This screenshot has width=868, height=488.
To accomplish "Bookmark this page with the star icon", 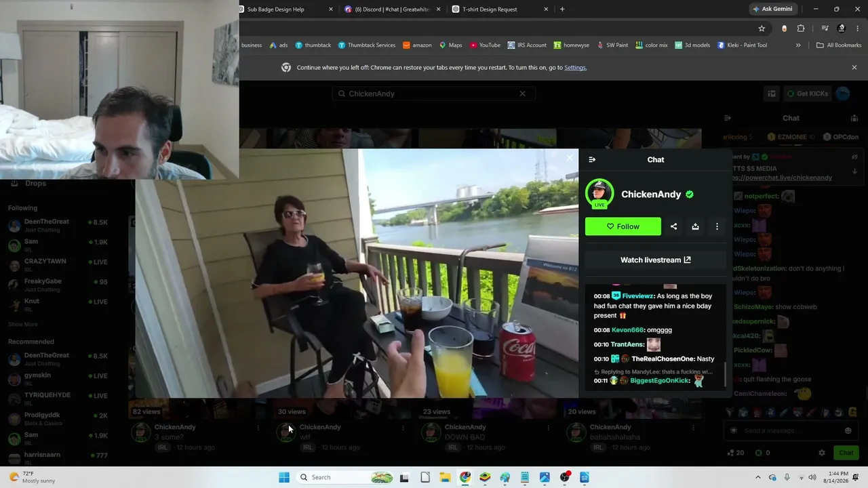I will click(x=762, y=28).
